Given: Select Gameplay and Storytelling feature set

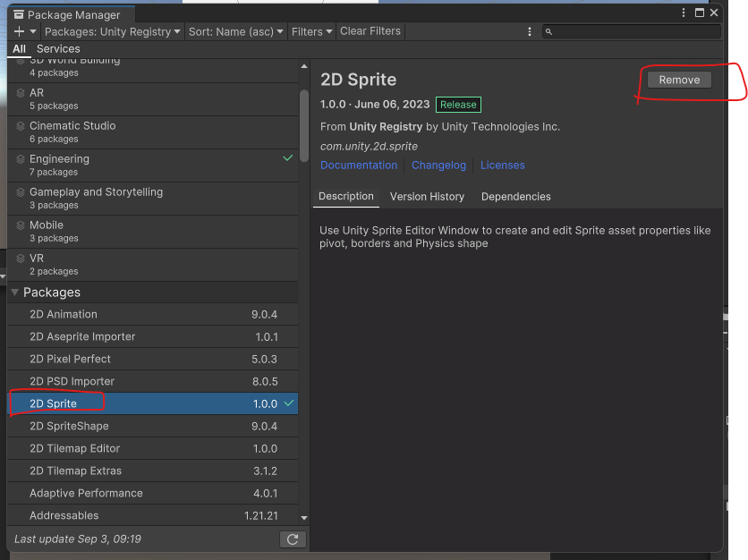Looking at the screenshot, I should coord(153,199).
